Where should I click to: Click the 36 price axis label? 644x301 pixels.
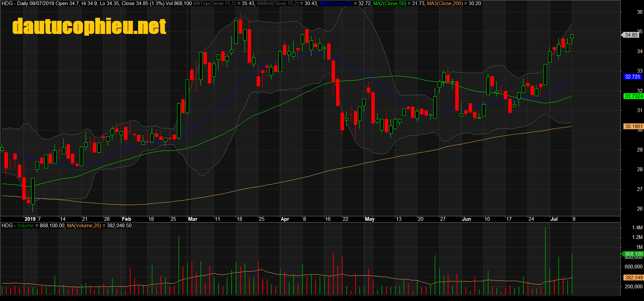640,12
